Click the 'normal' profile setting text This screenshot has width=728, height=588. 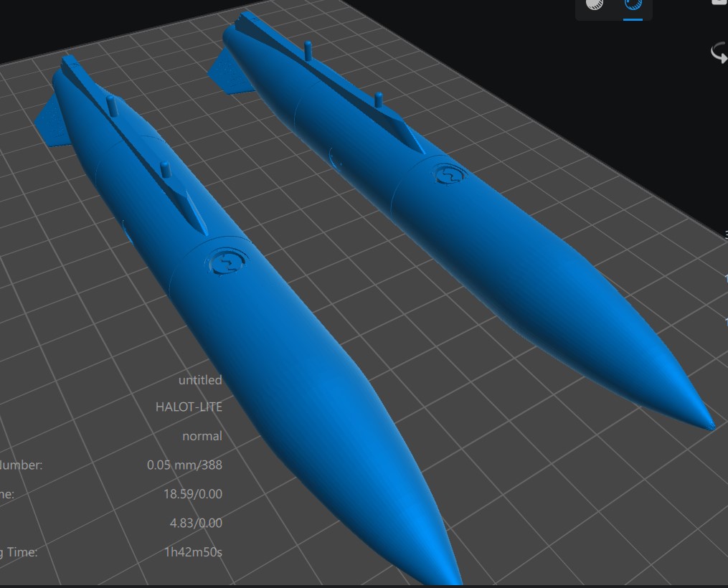202,436
